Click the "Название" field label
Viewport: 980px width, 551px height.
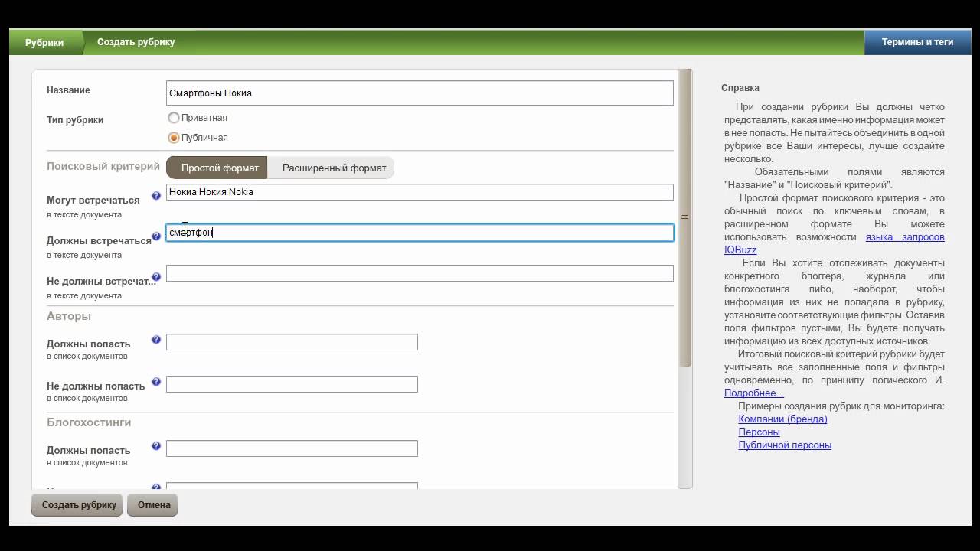(x=68, y=90)
